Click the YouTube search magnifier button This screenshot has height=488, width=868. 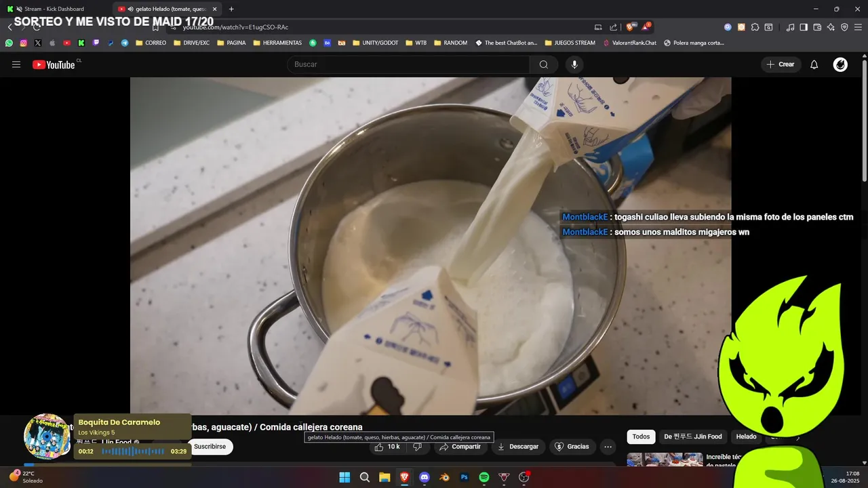tap(544, 64)
